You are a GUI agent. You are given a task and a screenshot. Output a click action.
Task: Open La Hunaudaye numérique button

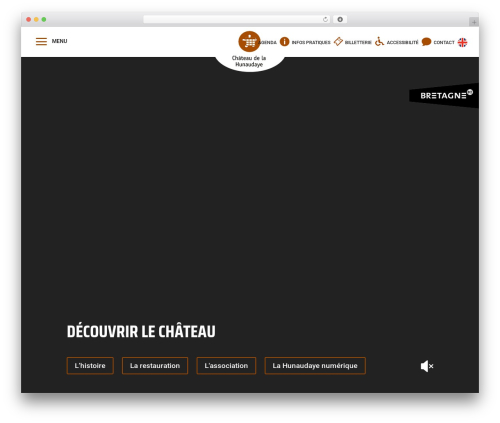pos(315,366)
